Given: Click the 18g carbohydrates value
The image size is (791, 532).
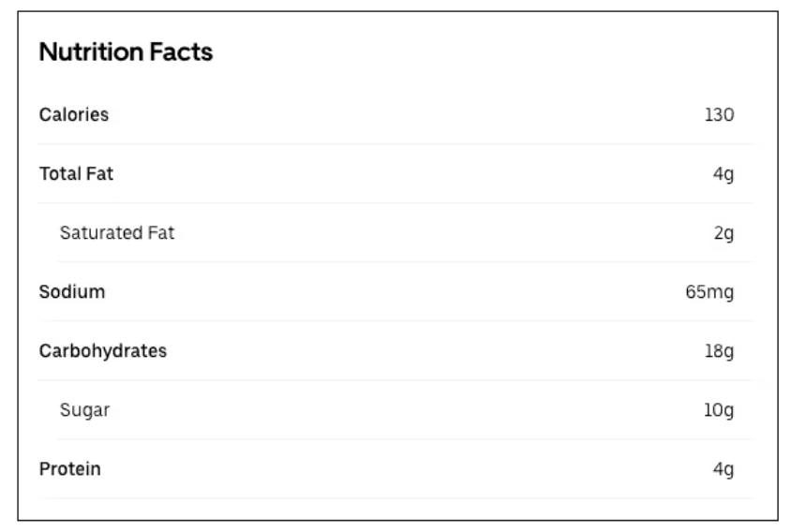Looking at the screenshot, I should [x=720, y=351].
